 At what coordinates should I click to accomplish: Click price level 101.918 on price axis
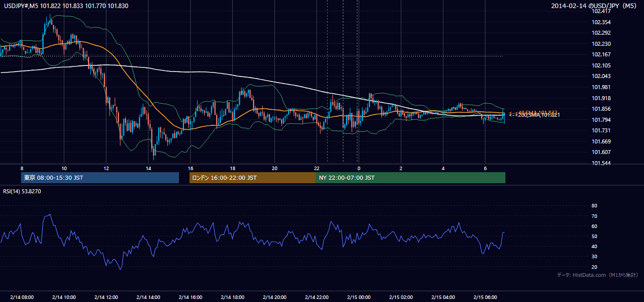(x=601, y=98)
